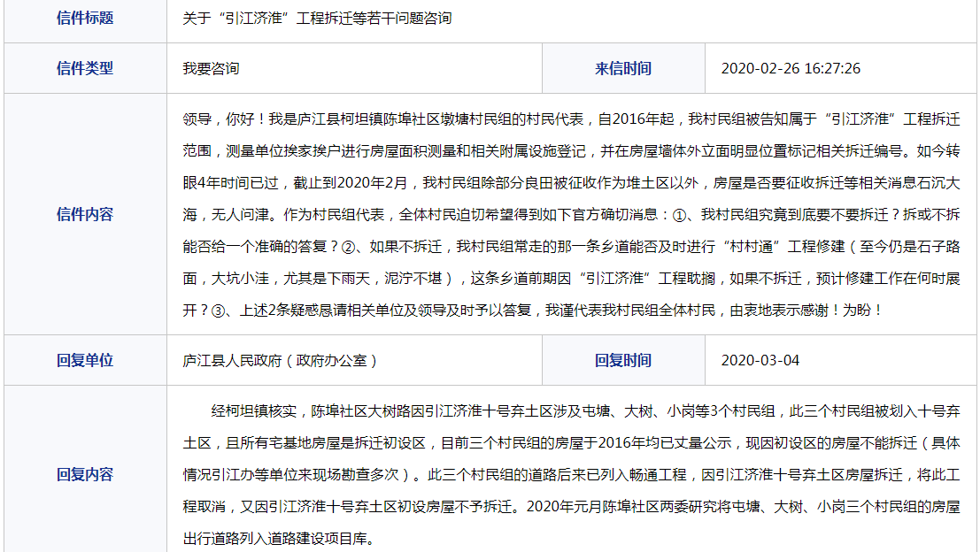Click the letter line starting with 范围，测量单位

click(x=571, y=150)
